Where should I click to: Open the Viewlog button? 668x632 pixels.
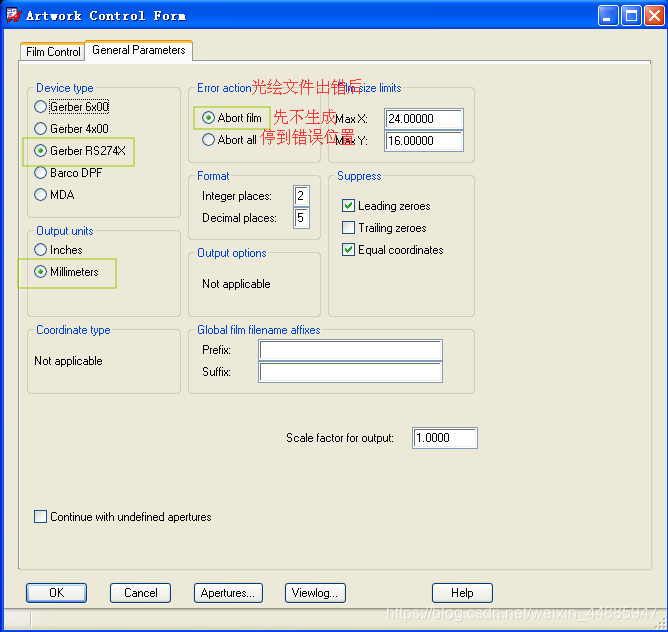point(316,593)
